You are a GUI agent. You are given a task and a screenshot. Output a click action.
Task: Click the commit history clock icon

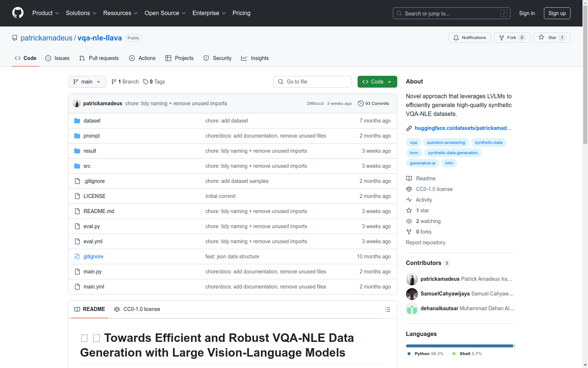pyautogui.click(x=361, y=103)
